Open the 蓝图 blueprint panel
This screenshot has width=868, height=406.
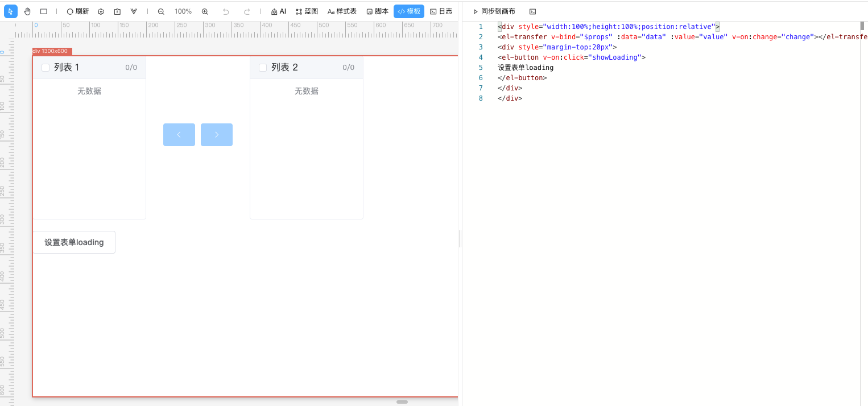(306, 11)
